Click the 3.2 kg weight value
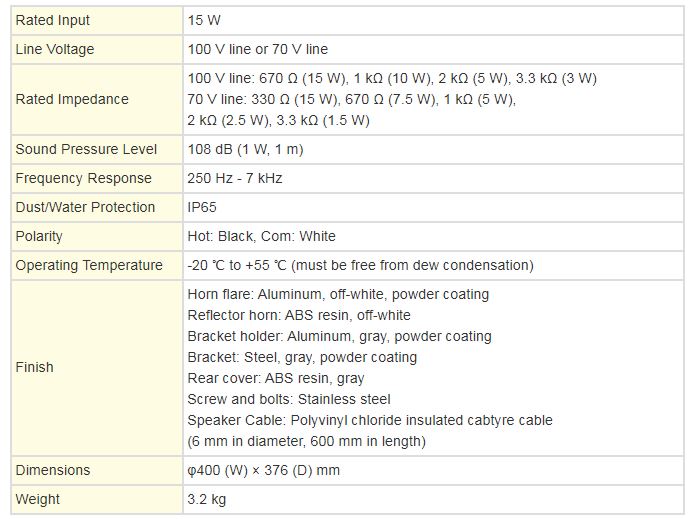Screen dimensions: 695x519 [x=206, y=499]
